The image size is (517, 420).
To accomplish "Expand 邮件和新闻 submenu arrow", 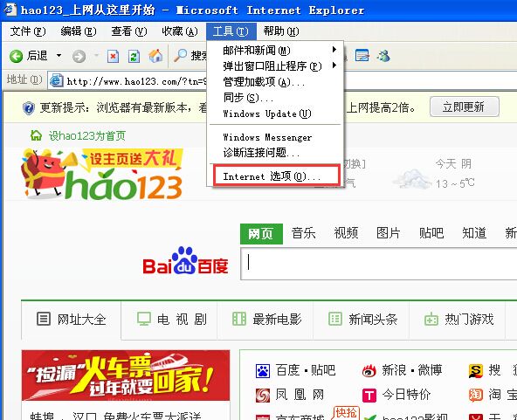I will pyautogui.click(x=334, y=50).
